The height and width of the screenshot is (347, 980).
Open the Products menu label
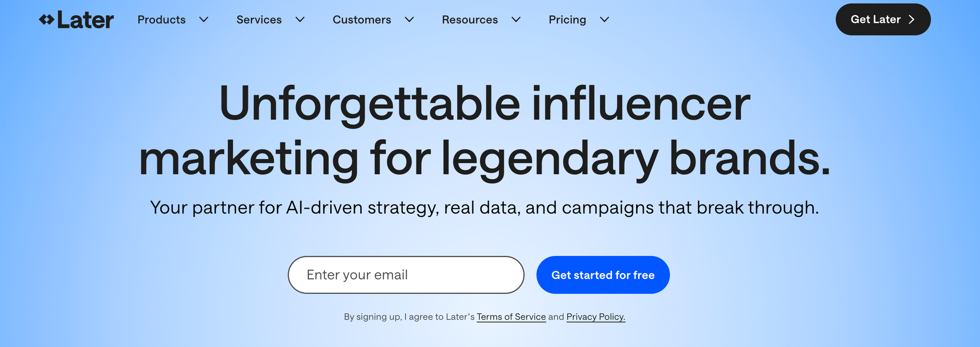[x=161, y=20]
